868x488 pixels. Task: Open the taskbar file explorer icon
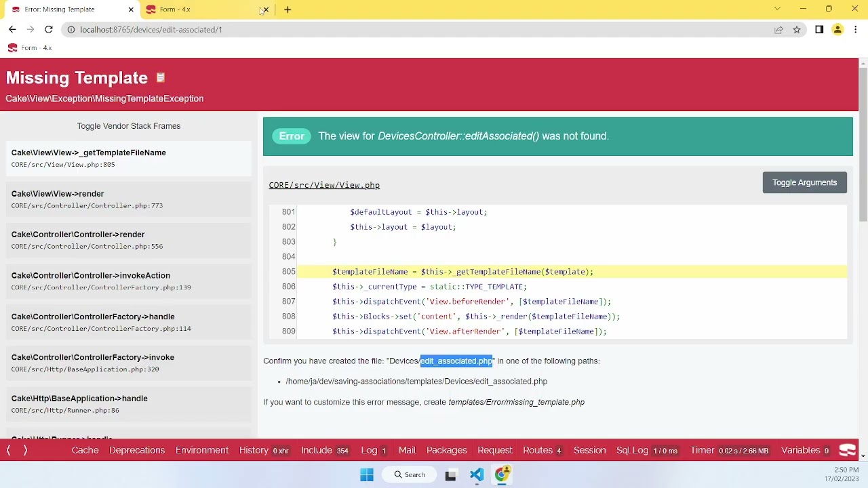[450, 475]
